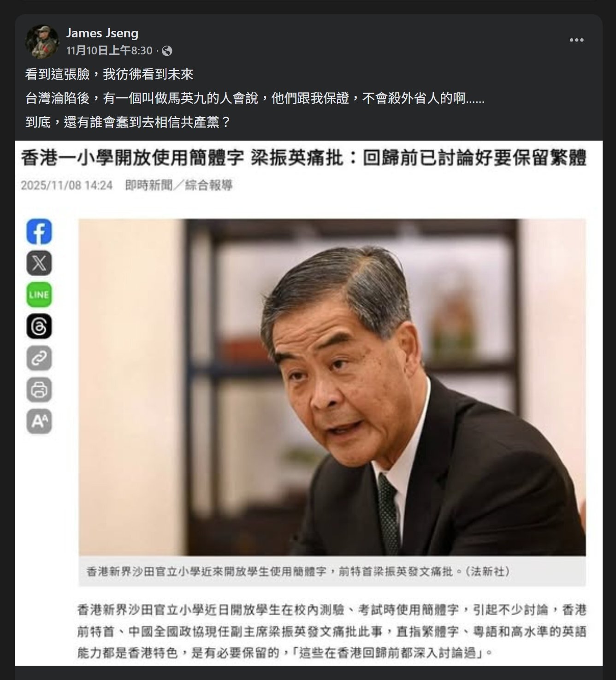This screenshot has height=680, width=616.
Task: Click the post text mentioning 馬英九
Action: [x=255, y=98]
